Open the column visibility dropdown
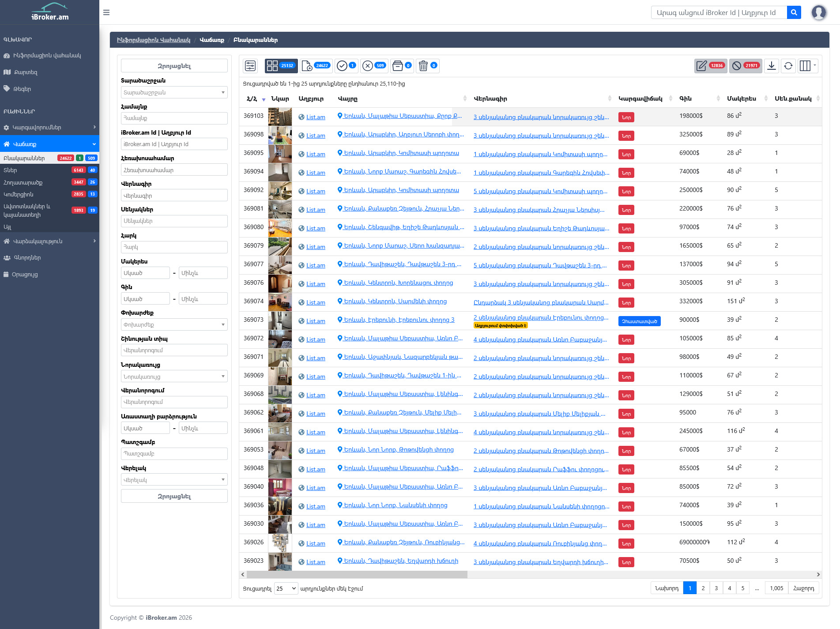 pyautogui.click(x=808, y=66)
